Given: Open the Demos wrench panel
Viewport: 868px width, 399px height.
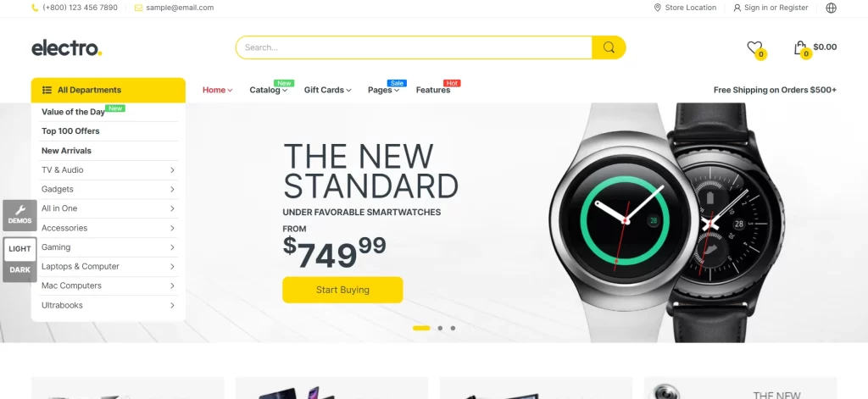Looking at the screenshot, I should click(20, 215).
